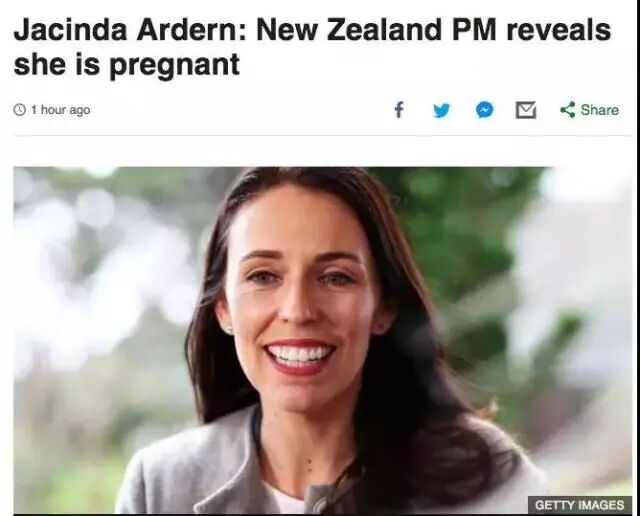
Task: Click the 'she is pregnant' headline line
Action: tap(127, 65)
